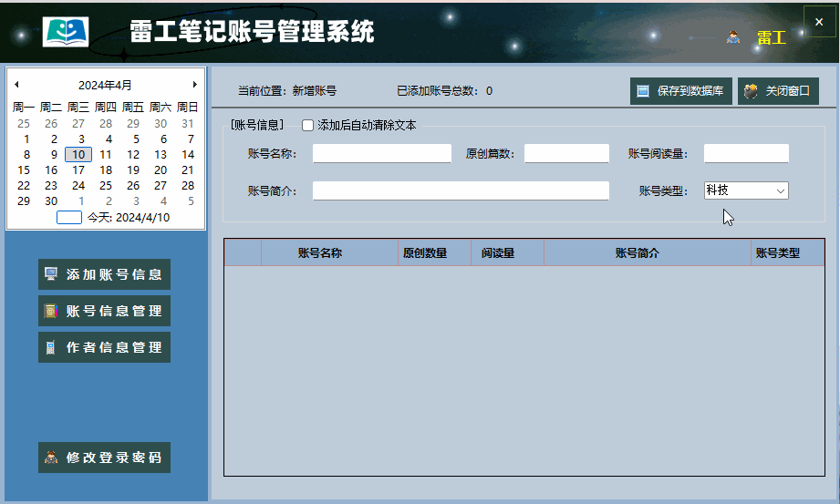Click the computer icon on 添加账号信息 button
Image resolution: width=840 pixels, height=504 pixels.
point(51,274)
